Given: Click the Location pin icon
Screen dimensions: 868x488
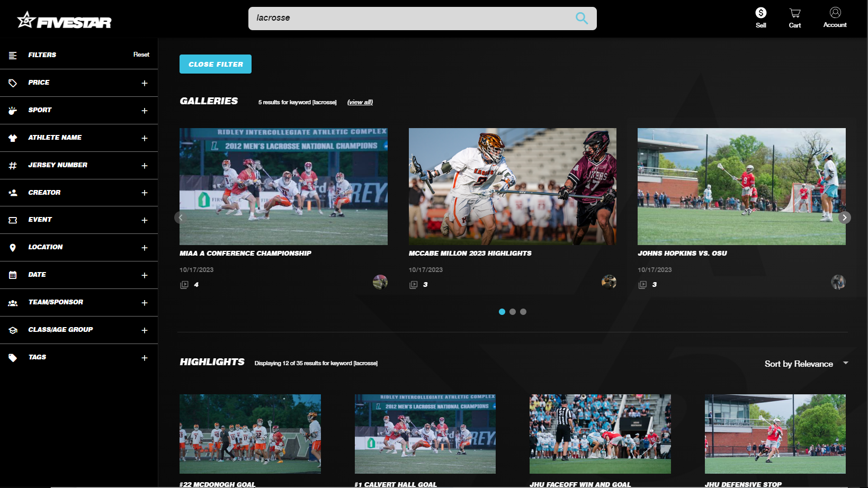Looking at the screenshot, I should click(x=13, y=248).
